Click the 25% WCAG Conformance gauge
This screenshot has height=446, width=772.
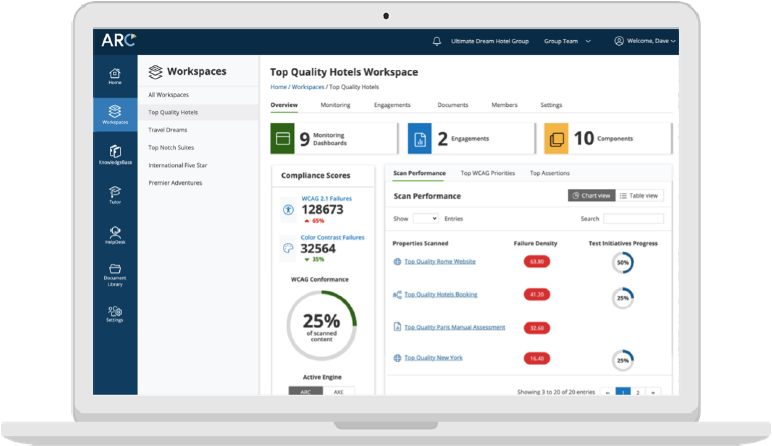322,325
